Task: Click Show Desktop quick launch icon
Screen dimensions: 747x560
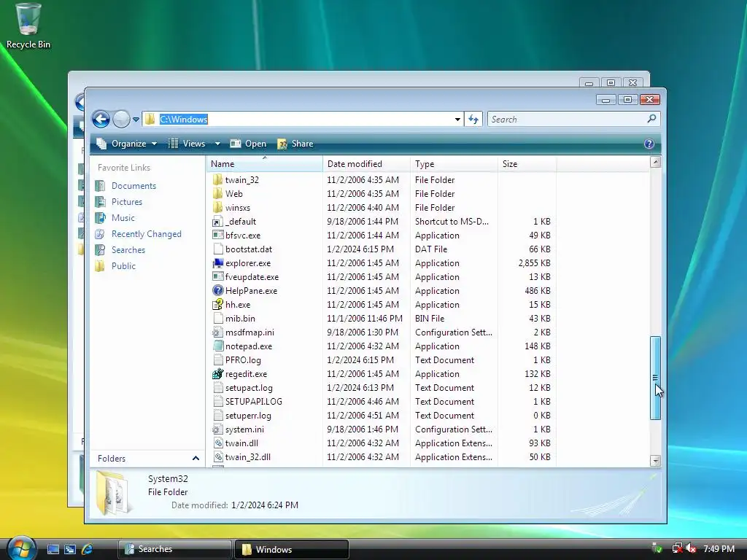Action: click(53, 549)
